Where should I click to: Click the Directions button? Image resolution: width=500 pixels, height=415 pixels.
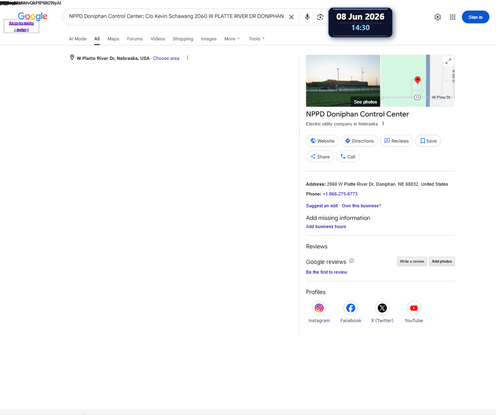pyautogui.click(x=359, y=141)
